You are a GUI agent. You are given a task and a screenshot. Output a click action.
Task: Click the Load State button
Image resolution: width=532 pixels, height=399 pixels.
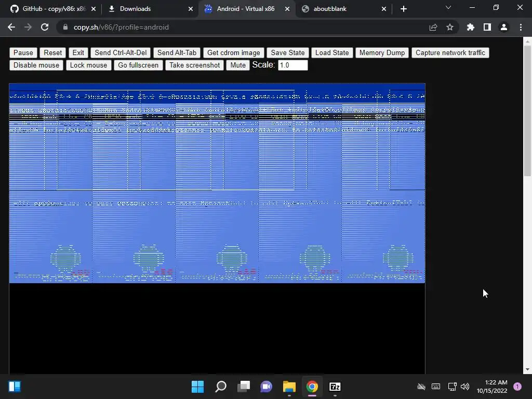332,52
